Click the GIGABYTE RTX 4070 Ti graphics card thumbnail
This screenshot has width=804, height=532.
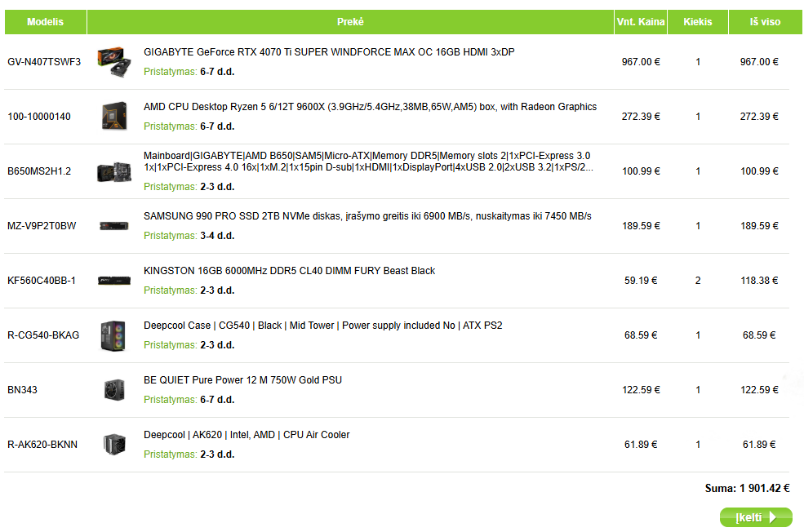point(113,62)
